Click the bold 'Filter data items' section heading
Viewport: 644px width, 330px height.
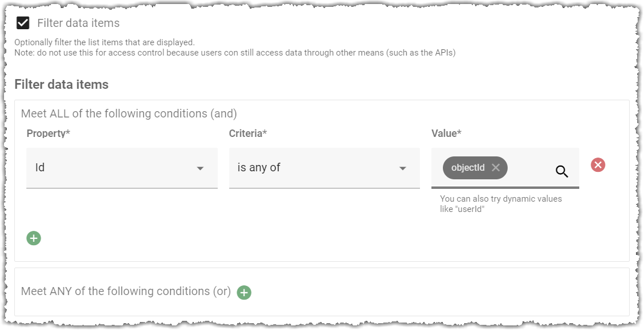click(x=62, y=85)
